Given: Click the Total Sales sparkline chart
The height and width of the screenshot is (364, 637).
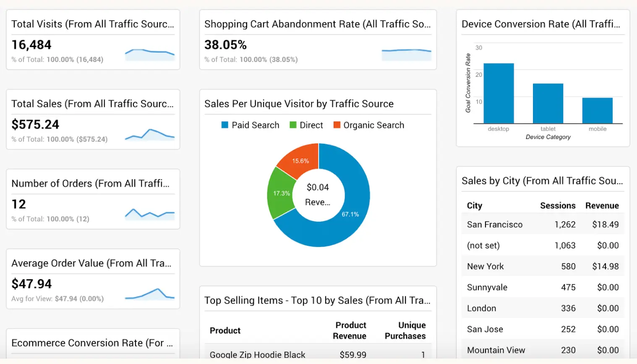Looking at the screenshot, I should (x=150, y=134).
